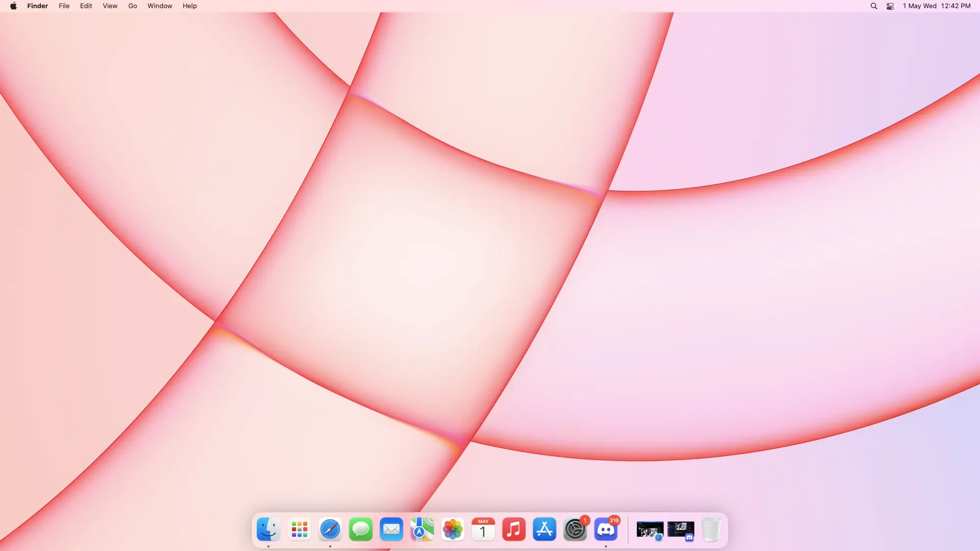Open the Edit menu
The width and height of the screenshot is (980, 551).
[86, 6]
